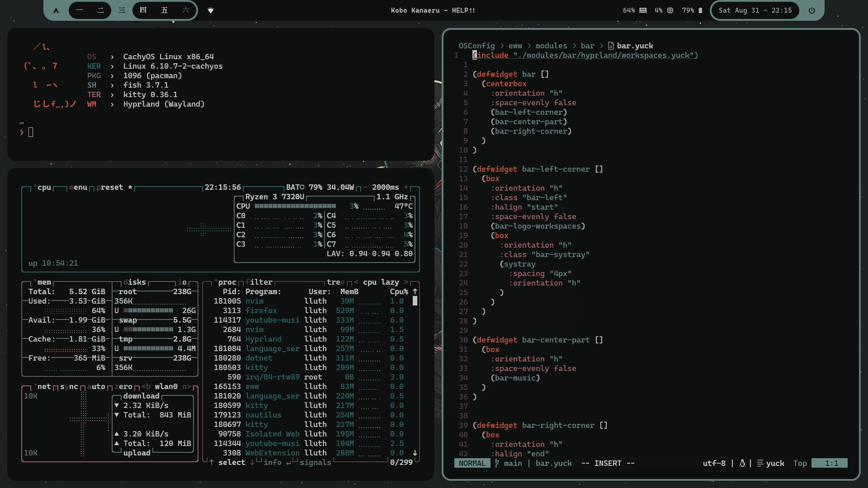Toggle net zero option in btop
Screen dimensions: 868x488
pyautogui.click(x=123, y=386)
